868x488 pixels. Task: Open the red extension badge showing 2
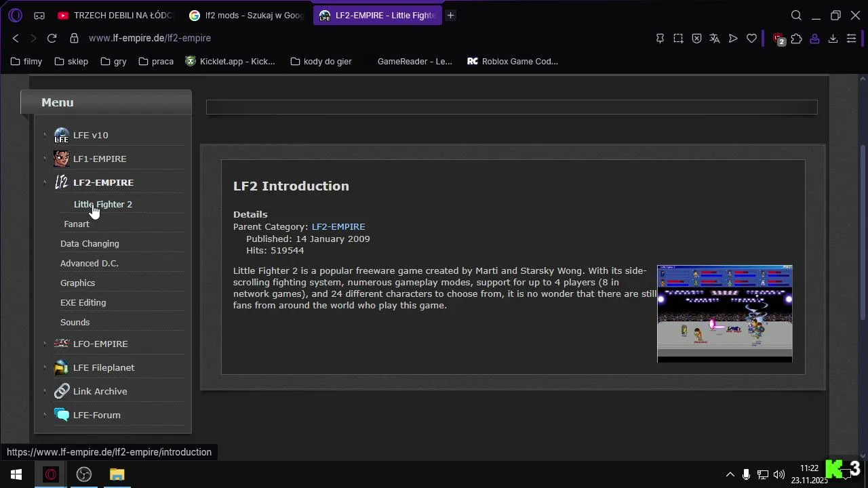[778, 39]
